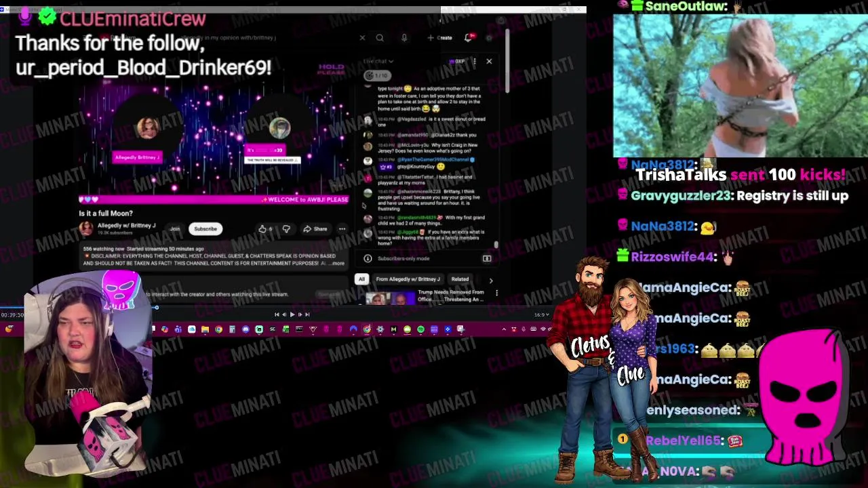
Task: Open File Explorer from the taskbar
Action: point(205,329)
